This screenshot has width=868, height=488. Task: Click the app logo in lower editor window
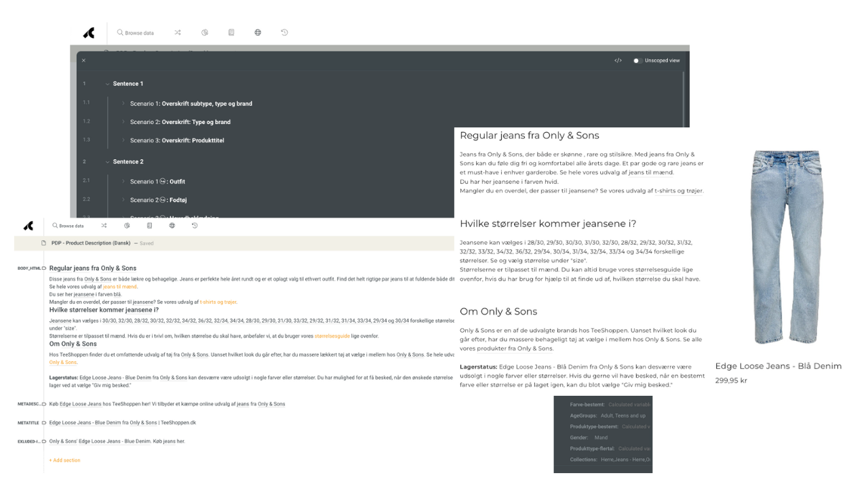(28, 226)
